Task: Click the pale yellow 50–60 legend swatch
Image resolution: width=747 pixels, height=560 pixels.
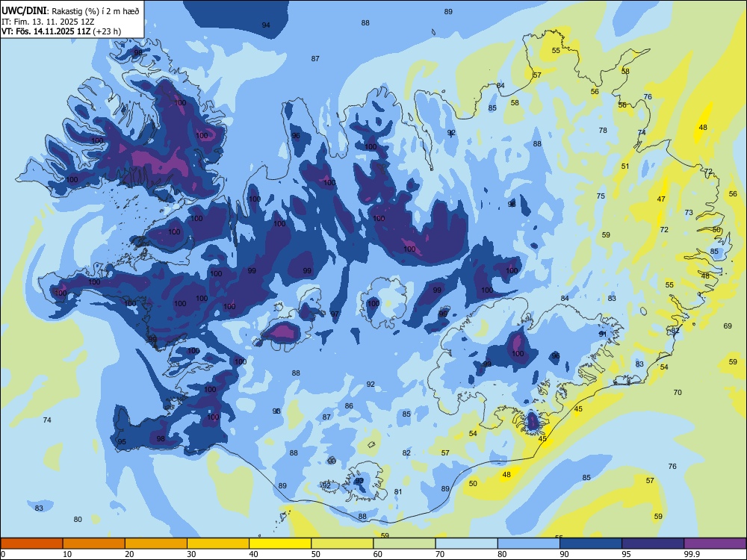Action: [x=342, y=544]
